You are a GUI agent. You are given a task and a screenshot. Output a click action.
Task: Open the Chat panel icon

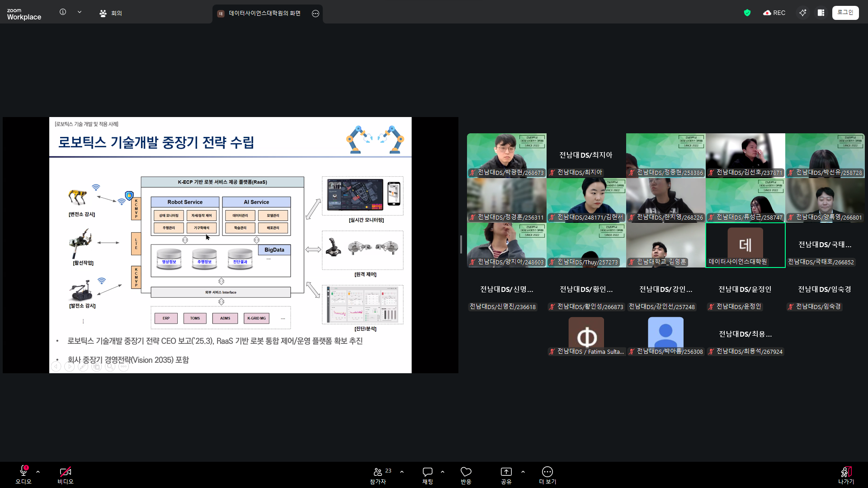(427, 472)
